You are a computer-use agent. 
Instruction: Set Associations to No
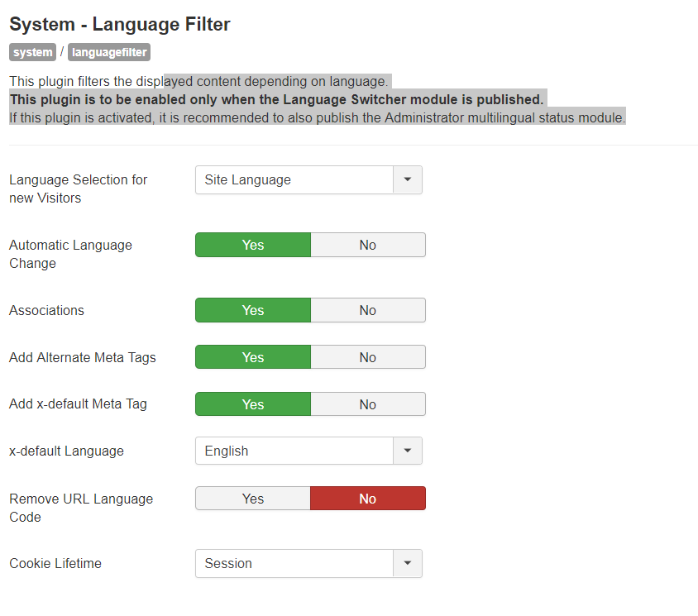click(367, 310)
